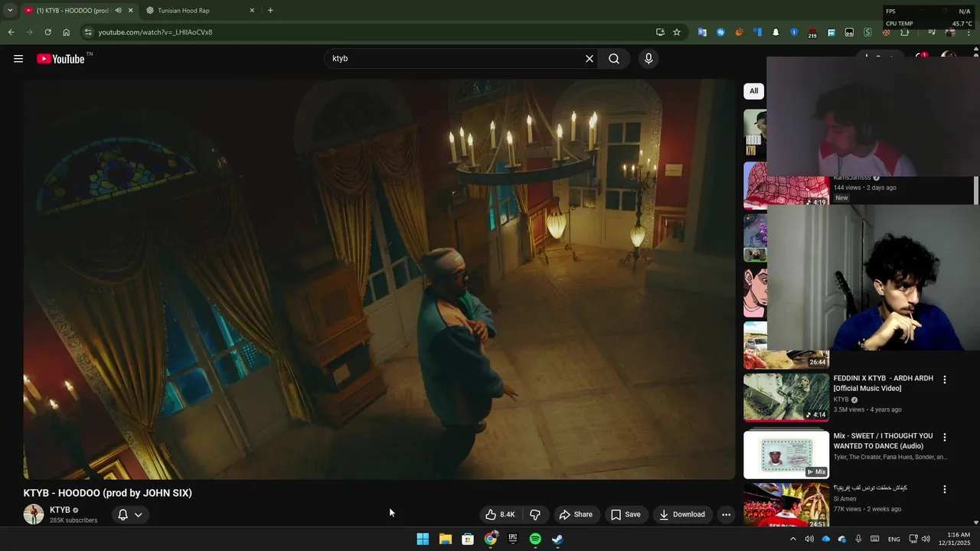980x551 pixels.
Task: Open the Mix album cover thumbnail
Action: (786, 455)
